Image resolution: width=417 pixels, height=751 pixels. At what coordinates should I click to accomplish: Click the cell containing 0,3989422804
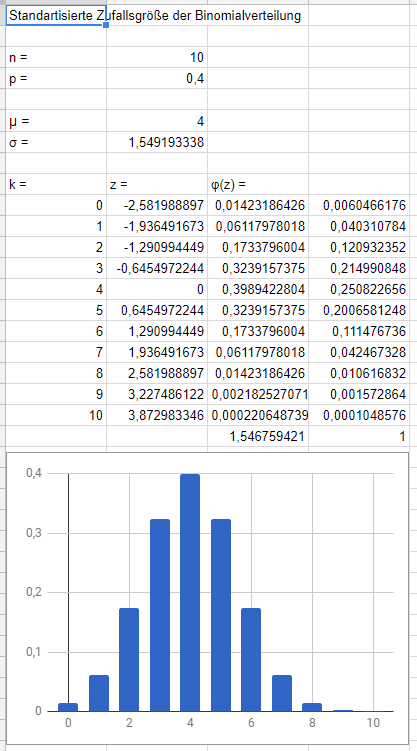click(x=258, y=290)
